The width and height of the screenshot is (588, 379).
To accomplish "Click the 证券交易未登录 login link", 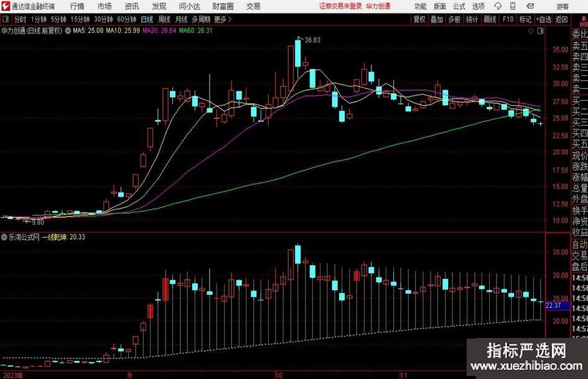I will pos(340,6).
